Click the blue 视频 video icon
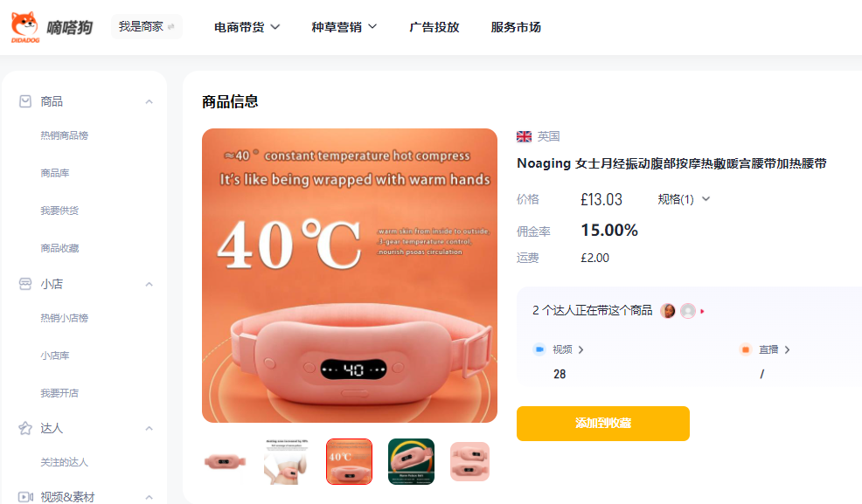This screenshot has width=862, height=504. 539,349
